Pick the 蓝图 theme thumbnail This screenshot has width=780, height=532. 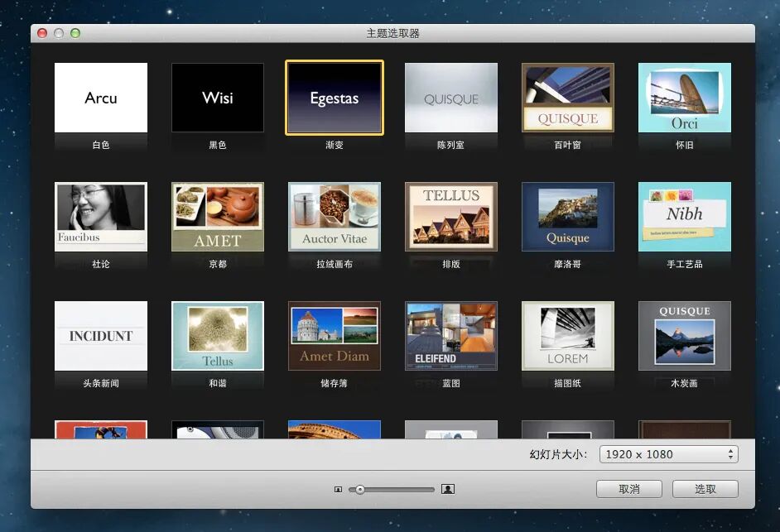click(451, 336)
